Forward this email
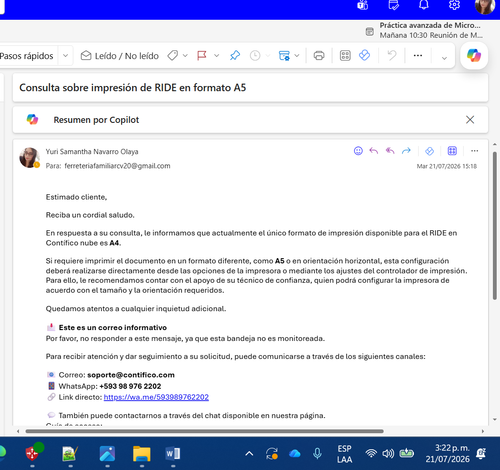 [406, 151]
